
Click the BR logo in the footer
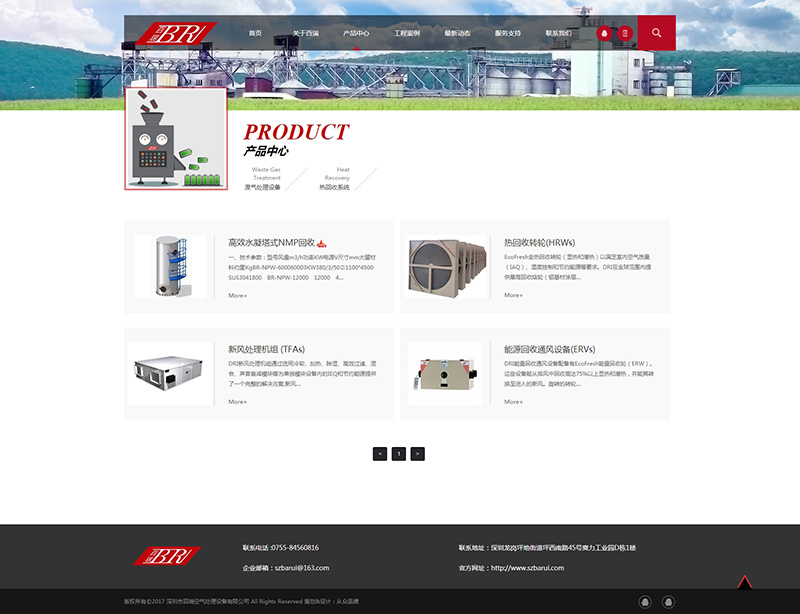(x=167, y=556)
